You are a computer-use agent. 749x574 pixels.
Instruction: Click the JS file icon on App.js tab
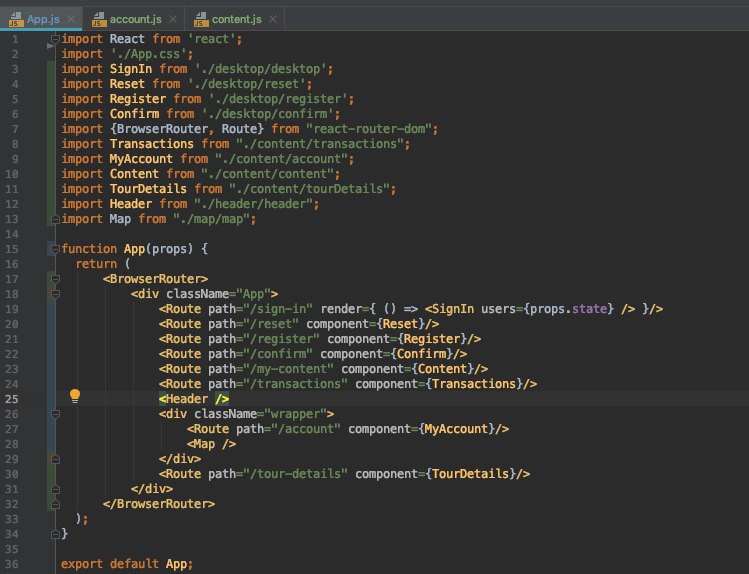pyautogui.click(x=16, y=20)
